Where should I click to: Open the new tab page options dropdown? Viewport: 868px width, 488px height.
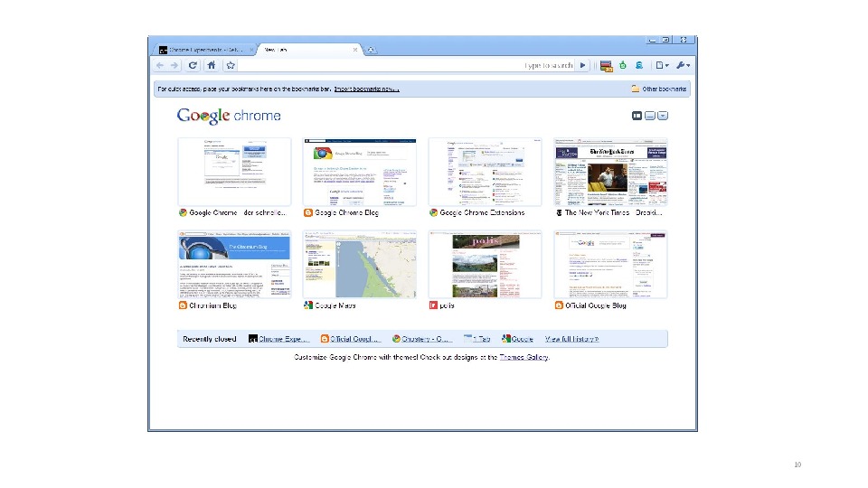(663, 116)
